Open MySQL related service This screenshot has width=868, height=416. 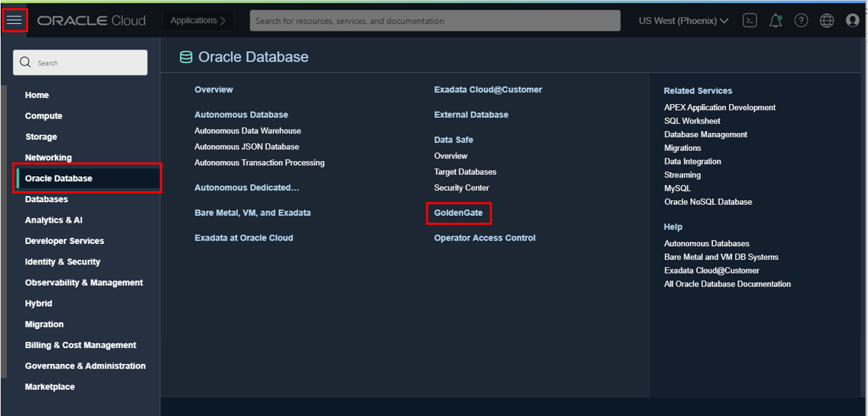678,188
